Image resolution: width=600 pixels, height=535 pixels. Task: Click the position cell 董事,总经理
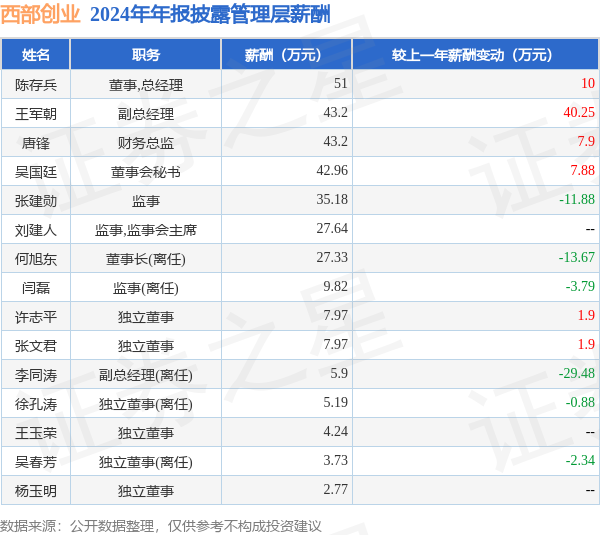146,85
